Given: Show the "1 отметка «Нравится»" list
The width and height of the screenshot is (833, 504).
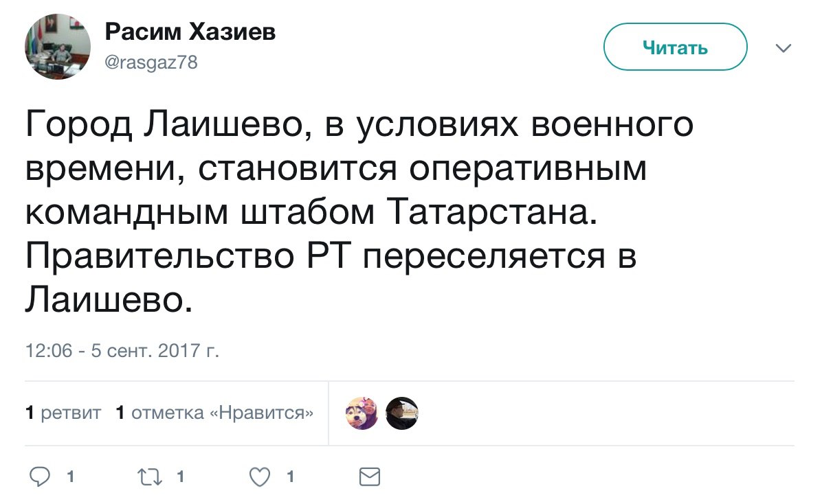Looking at the screenshot, I should coord(215,413).
